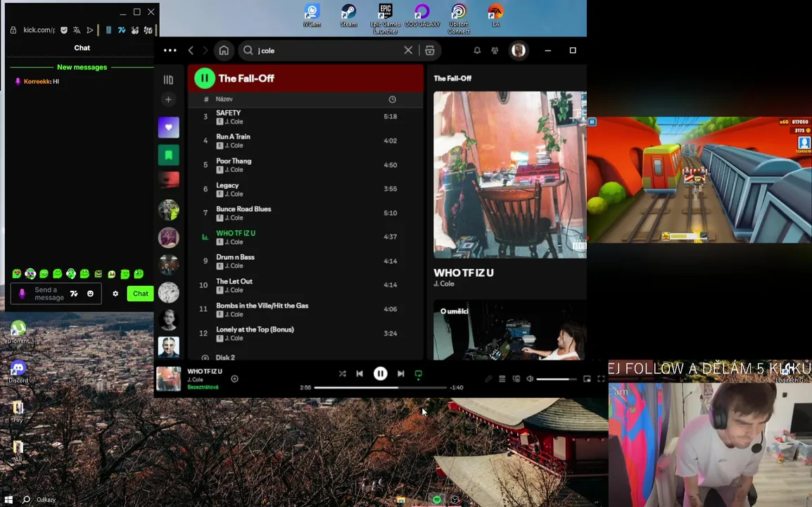Screen dimensions: 812x507
Task: Send message with green Chat button
Action: tap(140, 294)
